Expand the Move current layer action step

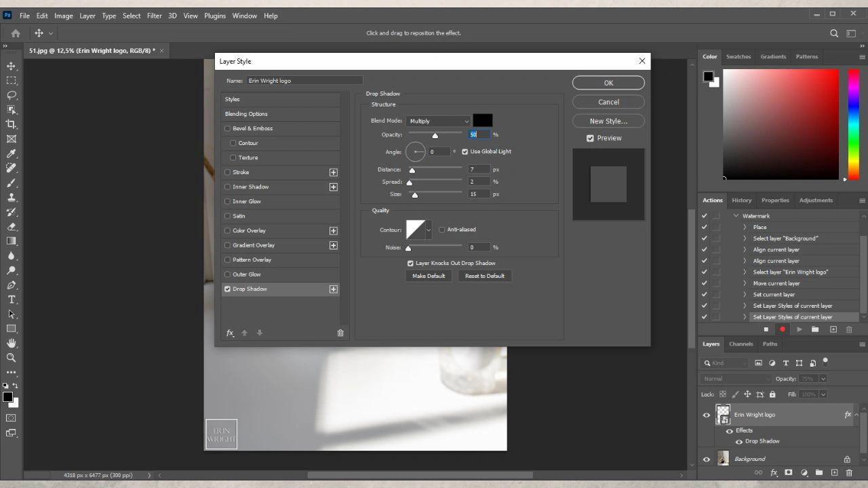click(745, 283)
